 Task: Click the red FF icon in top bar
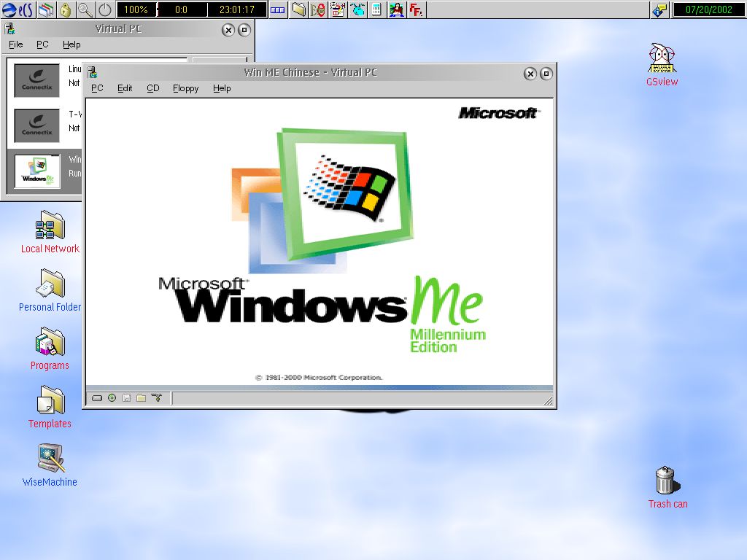tap(416, 9)
